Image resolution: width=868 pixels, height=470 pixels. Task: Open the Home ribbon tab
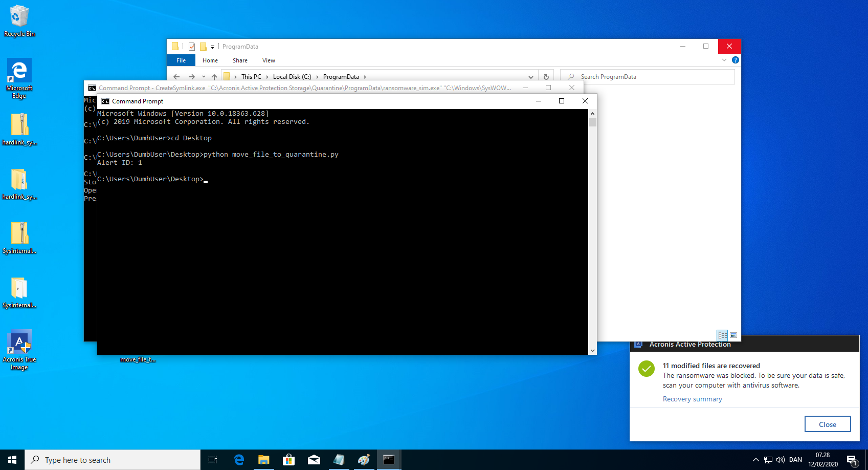pos(210,60)
